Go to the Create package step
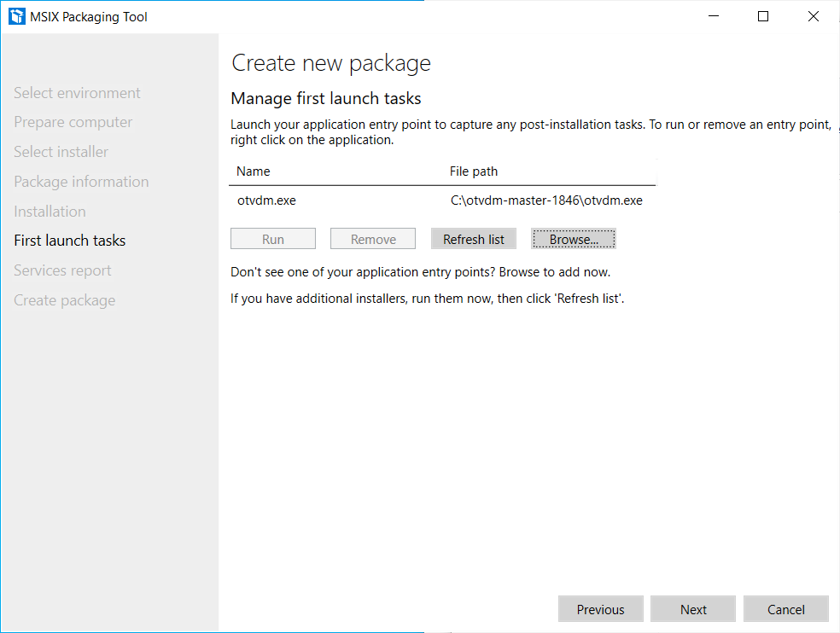Image resolution: width=840 pixels, height=633 pixels. pos(65,300)
